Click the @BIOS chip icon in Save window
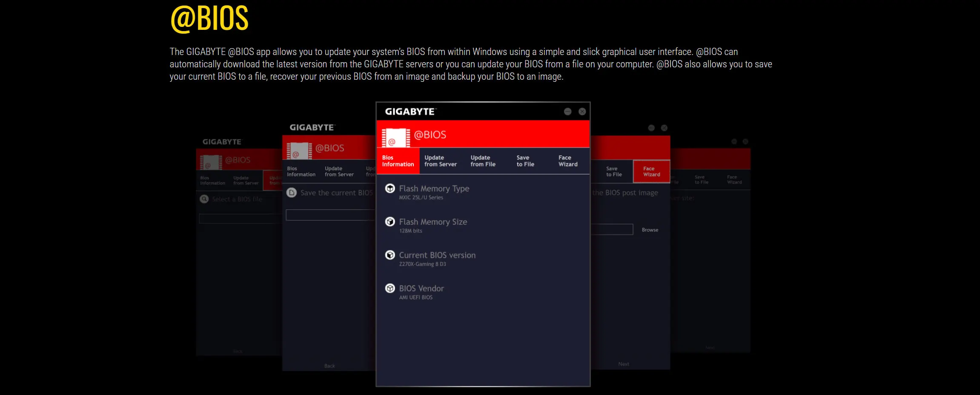Image resolution: width=980 pixels, height=395 pixels. coord(299,151)
